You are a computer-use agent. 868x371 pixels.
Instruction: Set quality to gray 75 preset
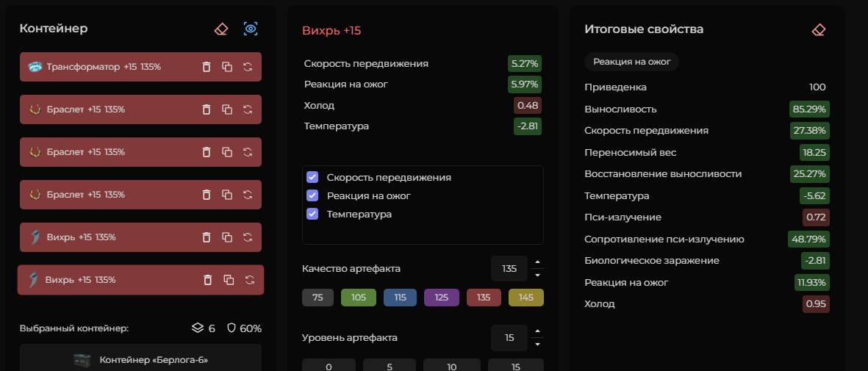[x=318, y=298]
